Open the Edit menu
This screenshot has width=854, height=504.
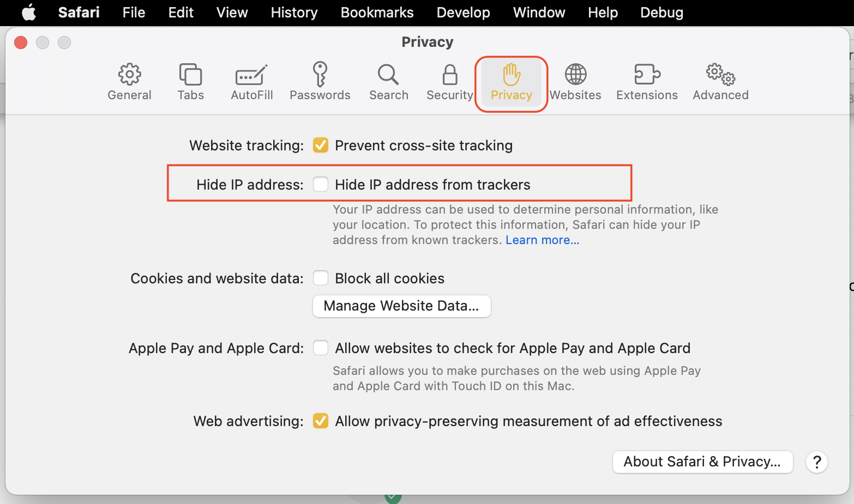click(x=181, y=12)
